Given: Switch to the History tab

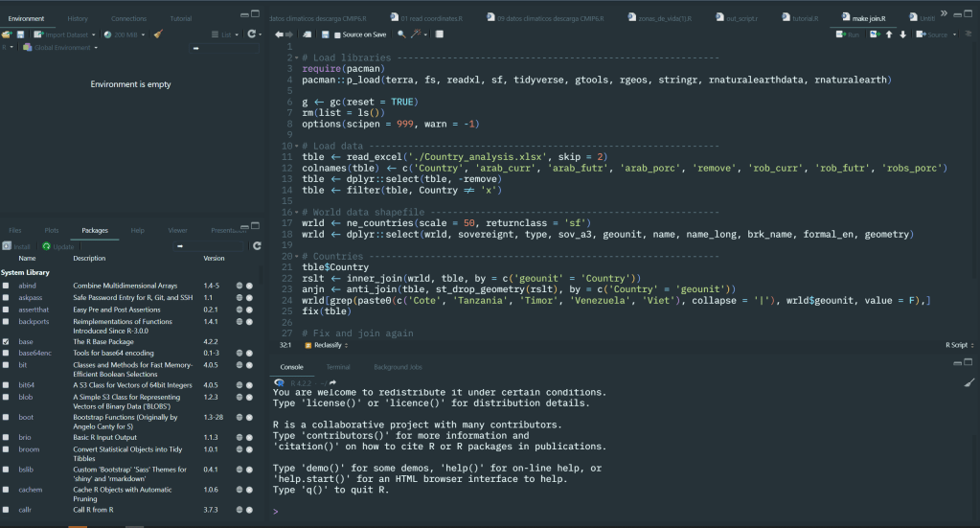Looking at the screenshot, I should point(78,18).
